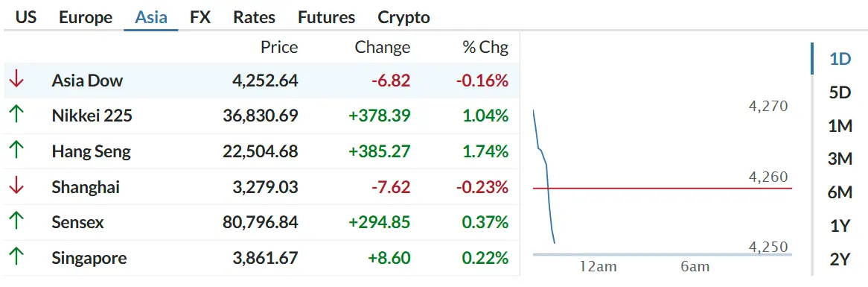Choose the 1Y chart timeframe
The image size is (868, 287).
tap(840, 226)
